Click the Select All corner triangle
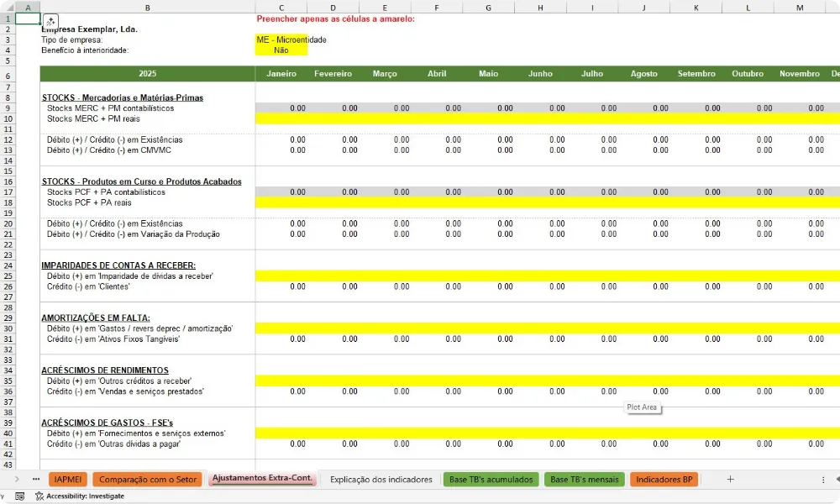This screenshot has height=504, width=840. coord(8,8)
